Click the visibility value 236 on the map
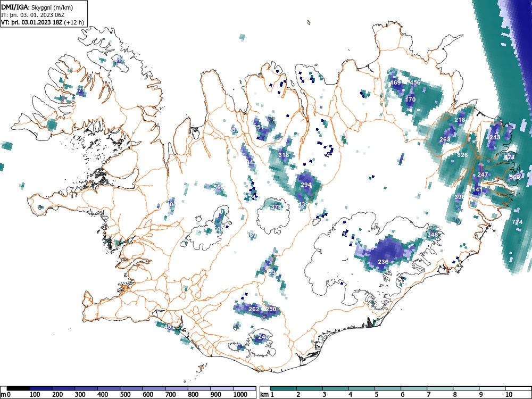Viewport: 532px width, 399px height. tap(383, 262)
